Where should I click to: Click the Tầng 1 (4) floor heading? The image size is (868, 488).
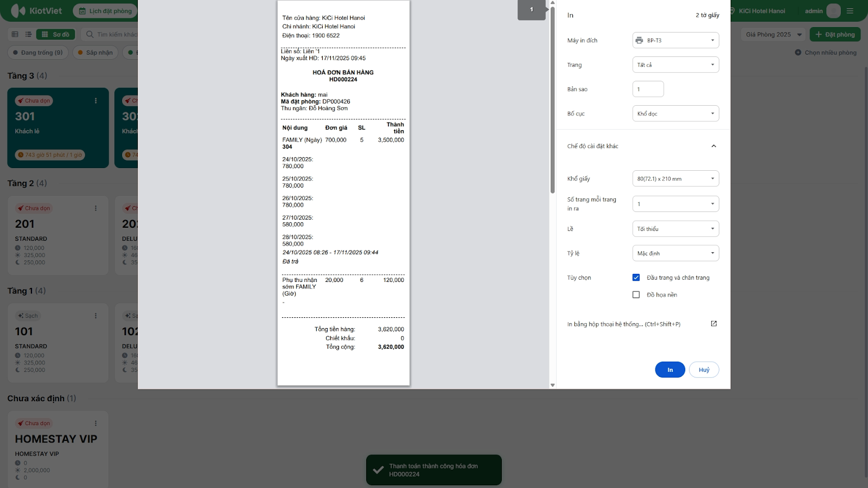[x=27, y=291]
